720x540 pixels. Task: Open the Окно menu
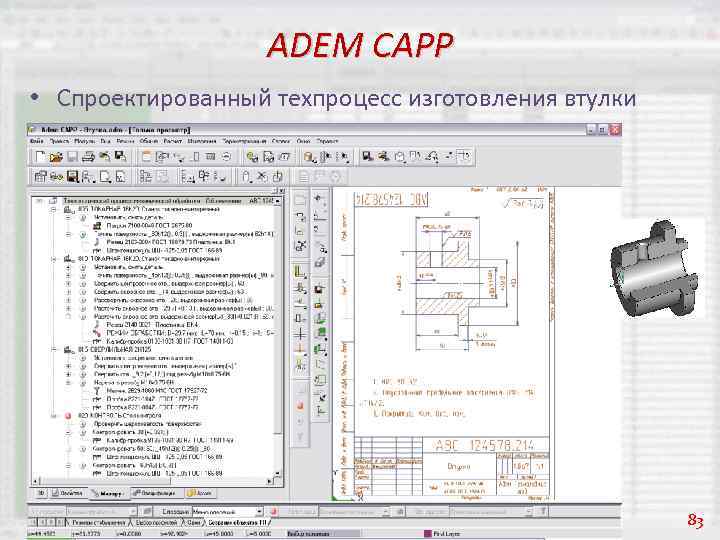coord(304,141)
